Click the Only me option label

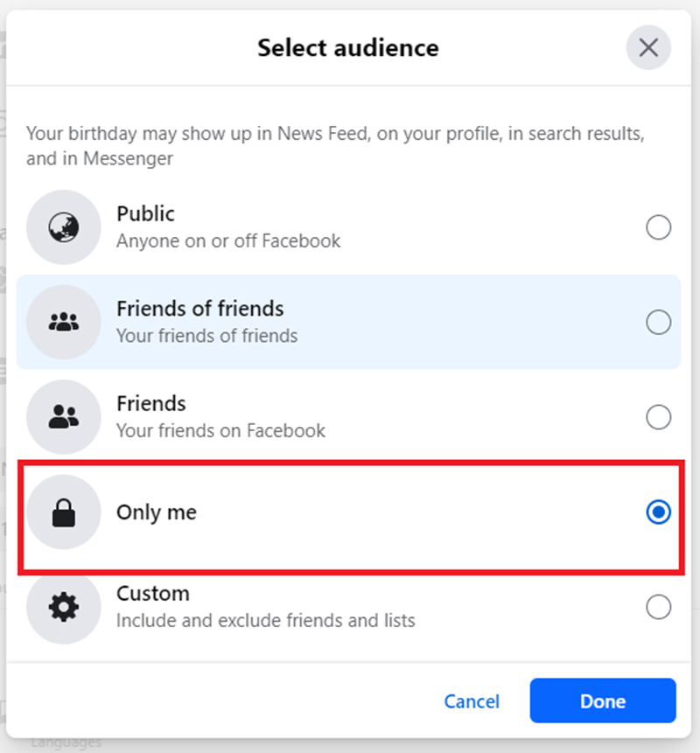157,512
